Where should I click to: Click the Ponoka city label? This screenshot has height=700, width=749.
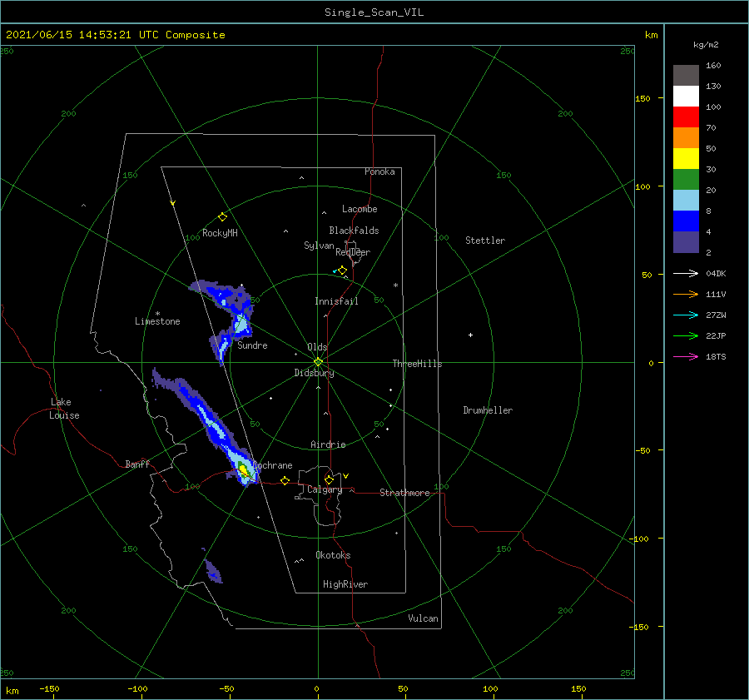(x=379, y=171)
